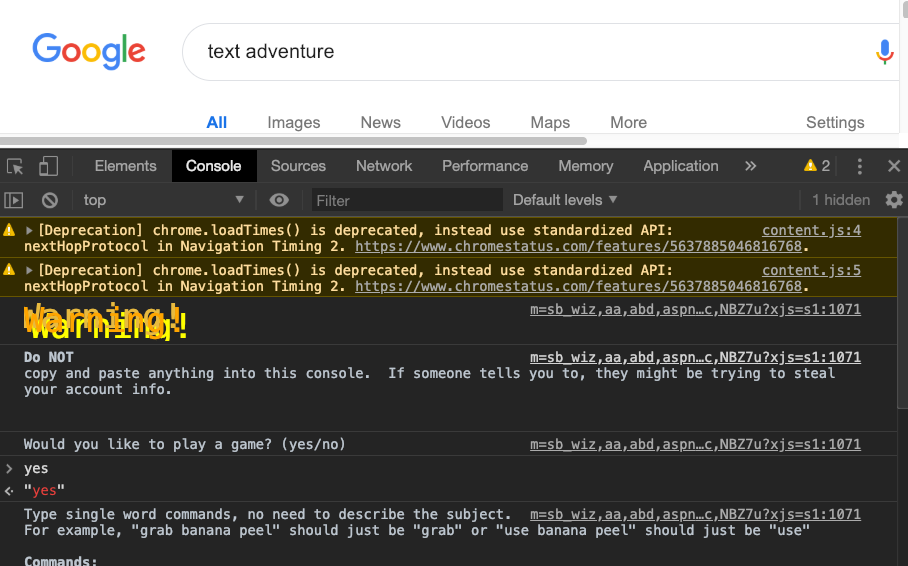Viewport: 908px width, 566px height.
Task: Focus the console Filter field
Action: coord(405,200)
